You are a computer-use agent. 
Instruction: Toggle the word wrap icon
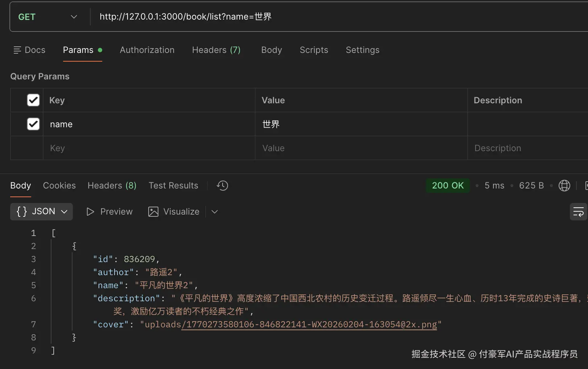pyautogui.click(x=578, y=212)
